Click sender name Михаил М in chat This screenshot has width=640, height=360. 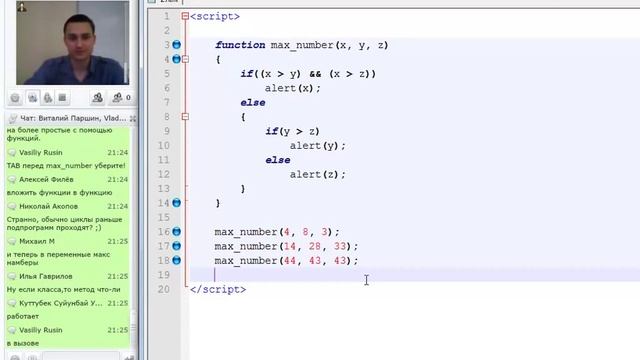[37, 242]
